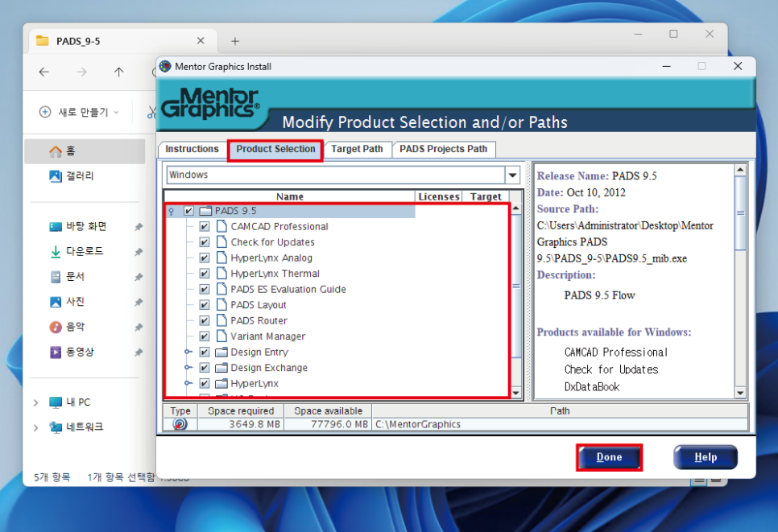Click the HyperLynx folder icon

[221, 383]
